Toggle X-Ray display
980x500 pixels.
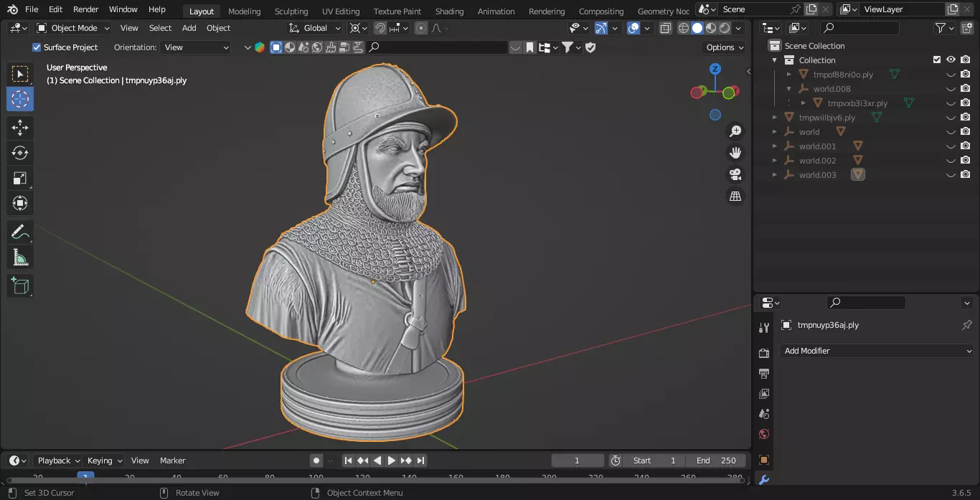(x=665, y=28)
